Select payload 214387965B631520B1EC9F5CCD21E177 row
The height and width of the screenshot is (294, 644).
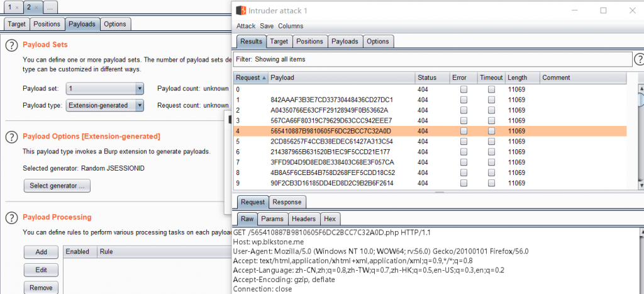(430, 152)
